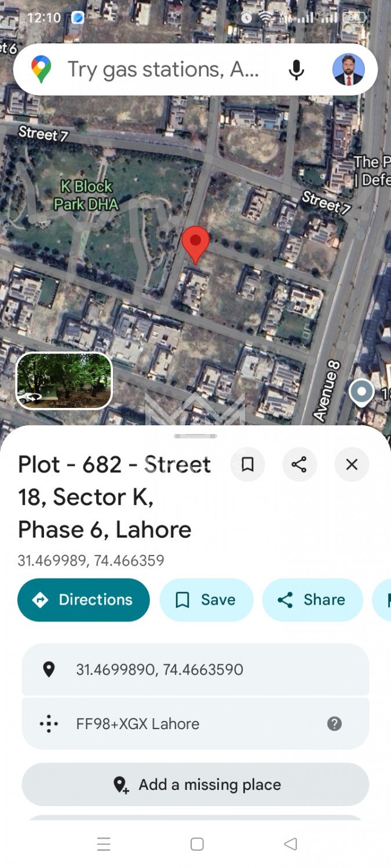The image size is (391, 868).
Task: Tap the microphone voice search icon
Action: pos(296,70)
